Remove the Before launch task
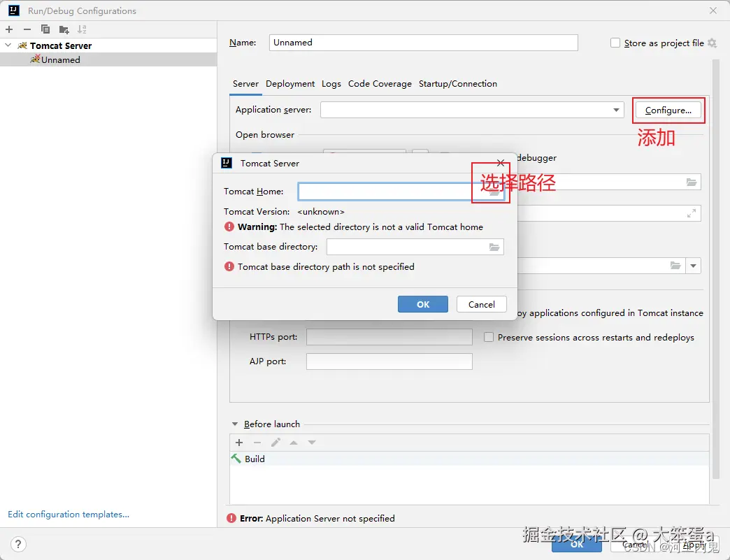 (257, 443)
